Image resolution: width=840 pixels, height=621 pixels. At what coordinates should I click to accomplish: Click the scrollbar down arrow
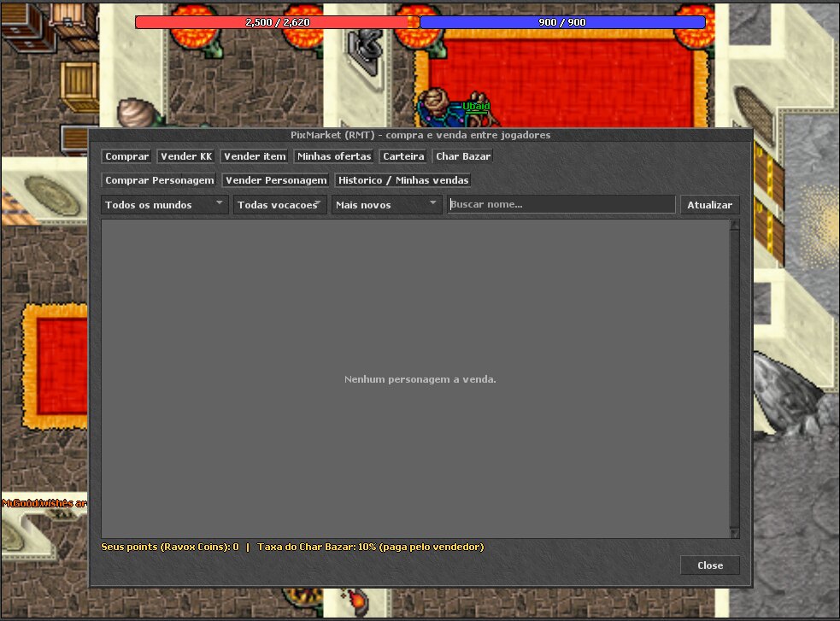pyautogui.click(x=734, y=533)
